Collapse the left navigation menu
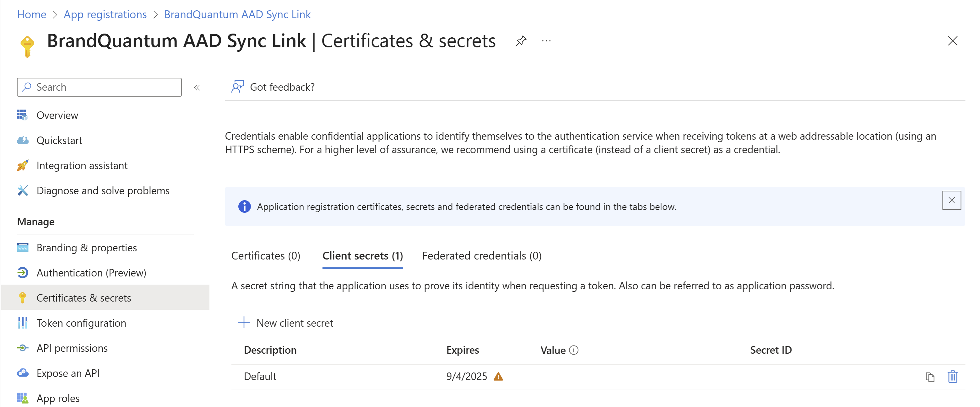The width and height of the screenshot is (980, 407). pos(197,88)
